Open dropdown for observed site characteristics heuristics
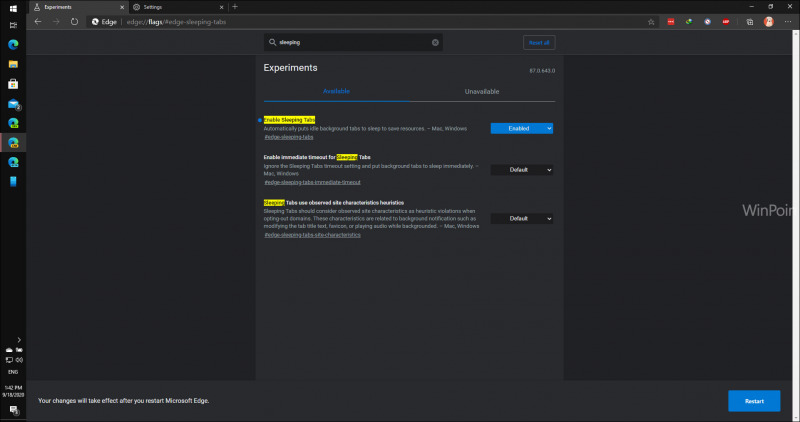Screen dimensions: 800x422 click(521, 218)
